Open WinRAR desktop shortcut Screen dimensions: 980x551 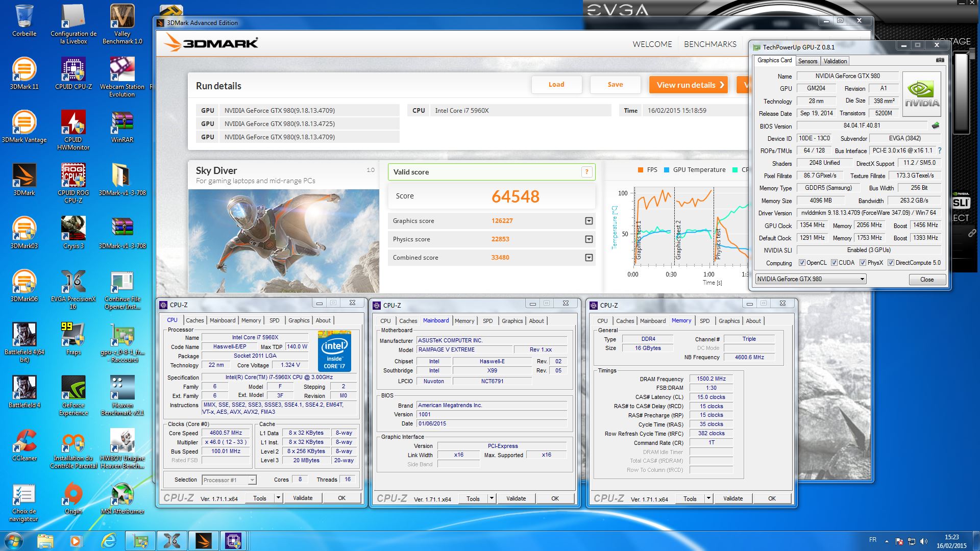[x=122, y=127]
